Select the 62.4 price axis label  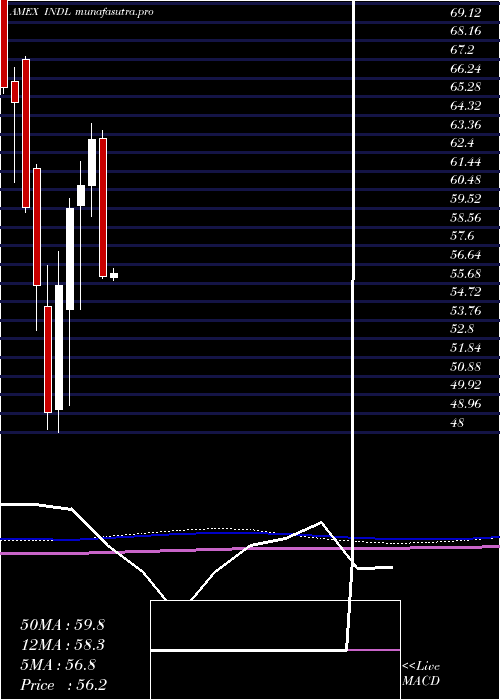(x=462, y=143)
